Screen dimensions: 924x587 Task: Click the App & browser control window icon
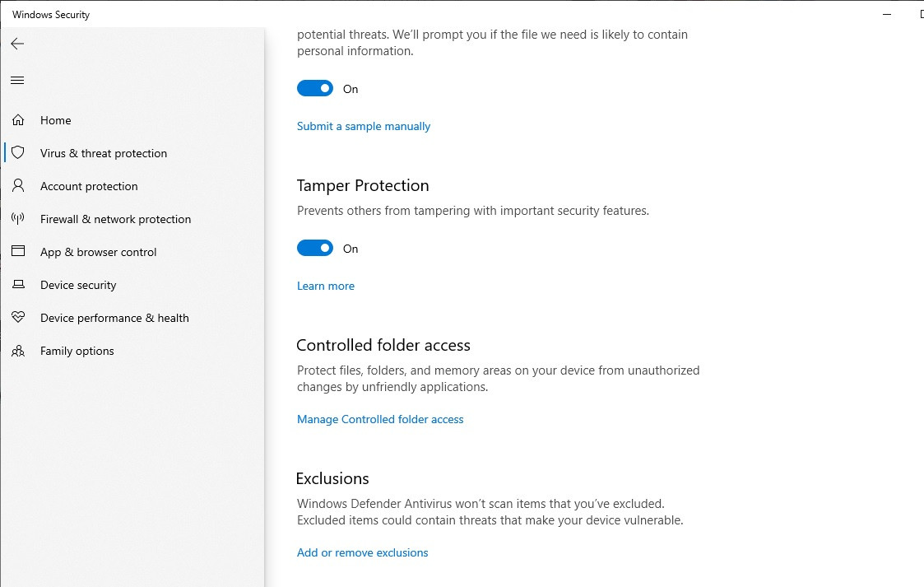[x=18, y=251]
